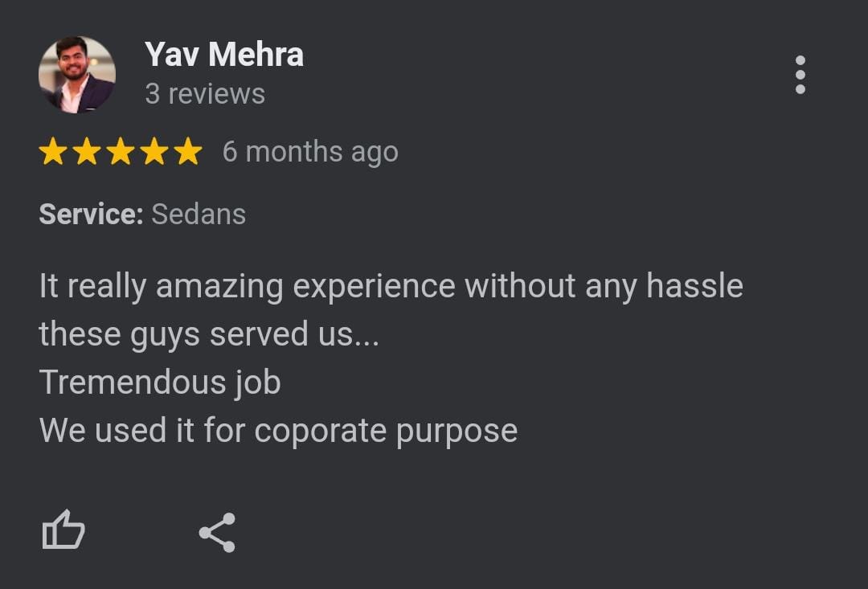Click the third yellow rating star
This screenshot has width=868, height=589.
pyautogui.click(x=121, y=151)
